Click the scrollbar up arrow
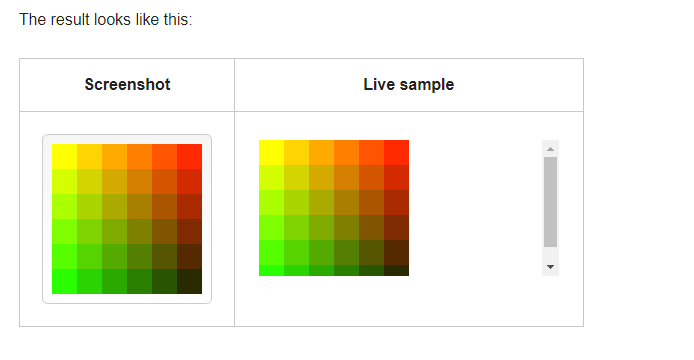694x360 pixels. [550, 149]
